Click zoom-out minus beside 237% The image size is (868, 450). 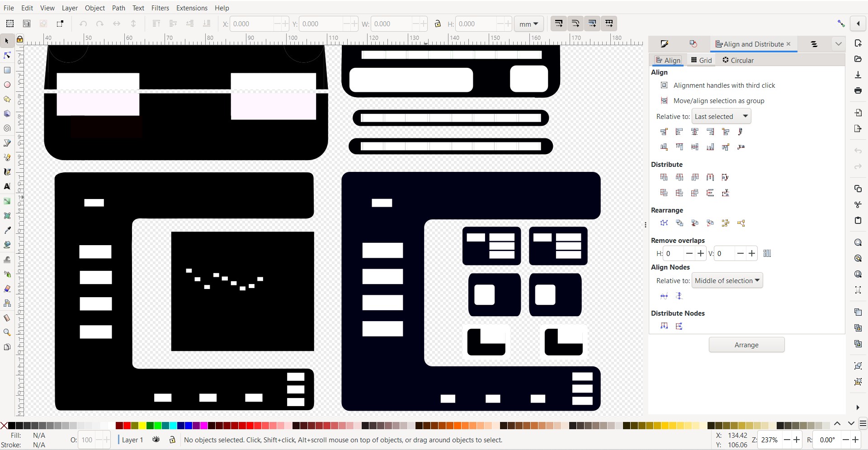[787, 440]
